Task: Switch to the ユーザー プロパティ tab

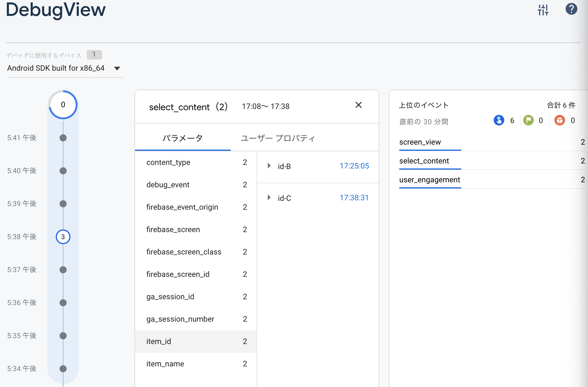Action: (x=278, y=138)
